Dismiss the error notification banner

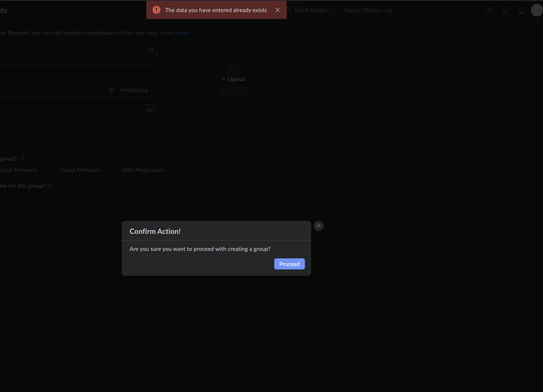point(277,10)
